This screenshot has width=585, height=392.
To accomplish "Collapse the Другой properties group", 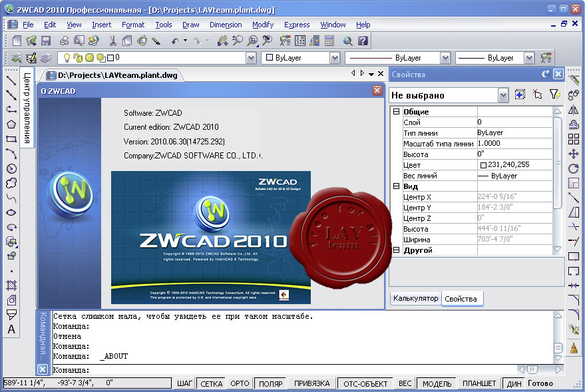I will coord(396,250).
